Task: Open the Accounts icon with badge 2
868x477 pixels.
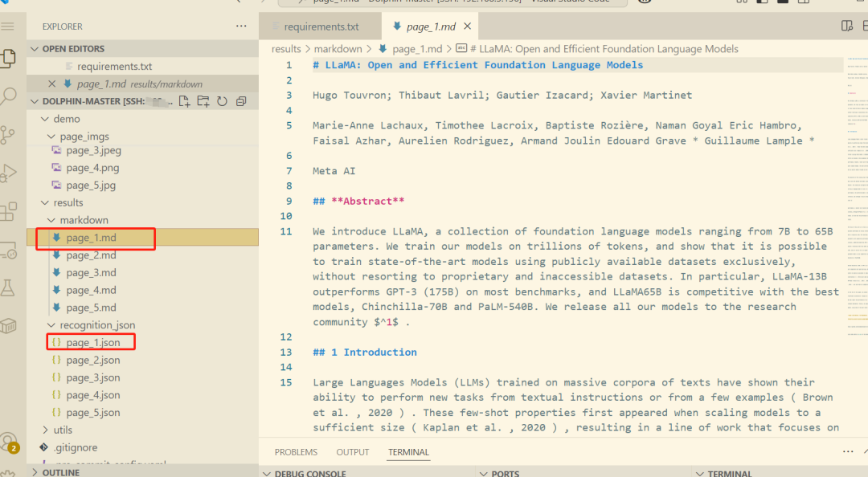Action: tap(9, 442)
